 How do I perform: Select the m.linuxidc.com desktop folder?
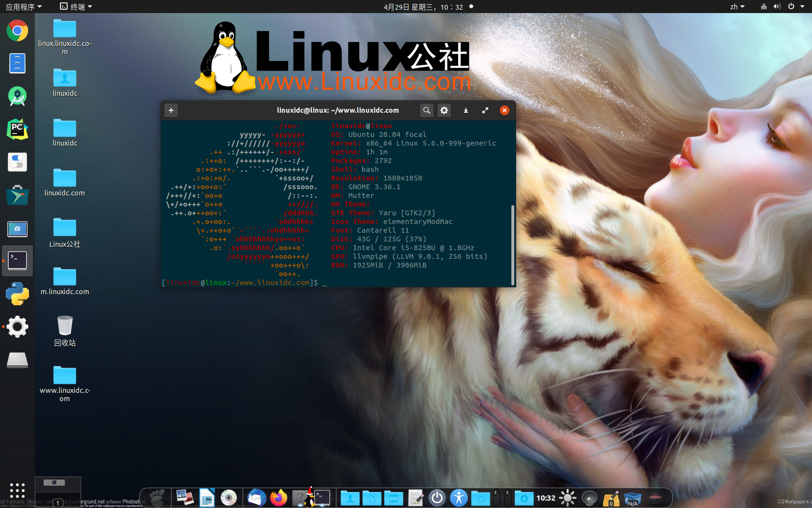point(65,281)
